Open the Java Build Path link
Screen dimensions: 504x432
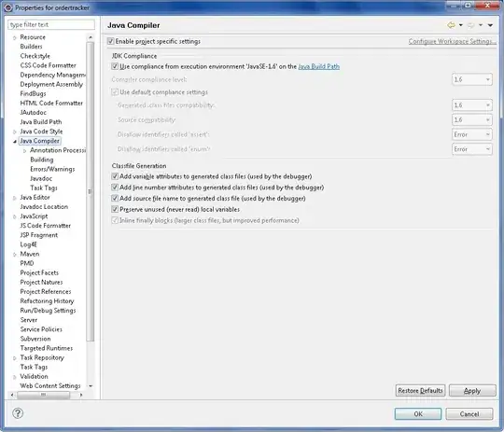[x=319, y=66]
